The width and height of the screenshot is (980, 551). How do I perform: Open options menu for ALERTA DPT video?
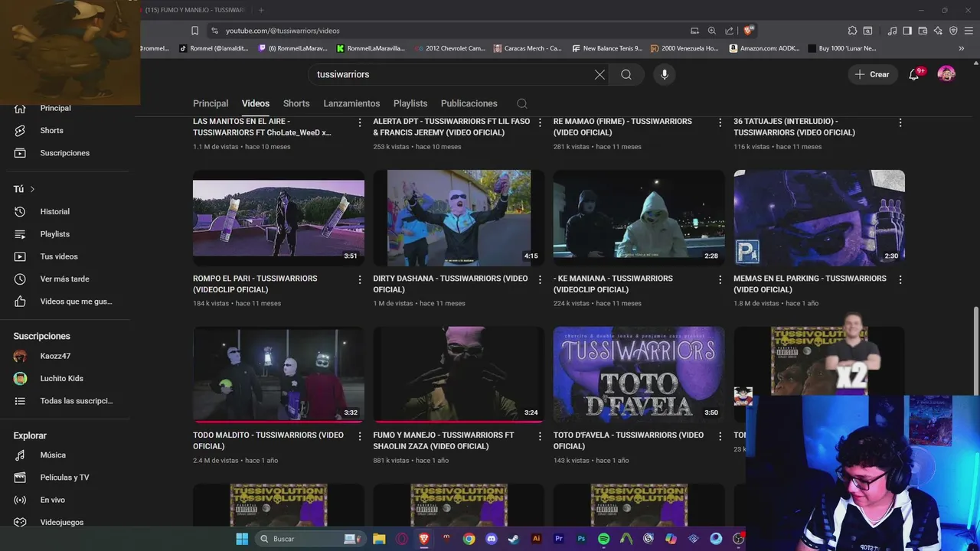(540, 122)
